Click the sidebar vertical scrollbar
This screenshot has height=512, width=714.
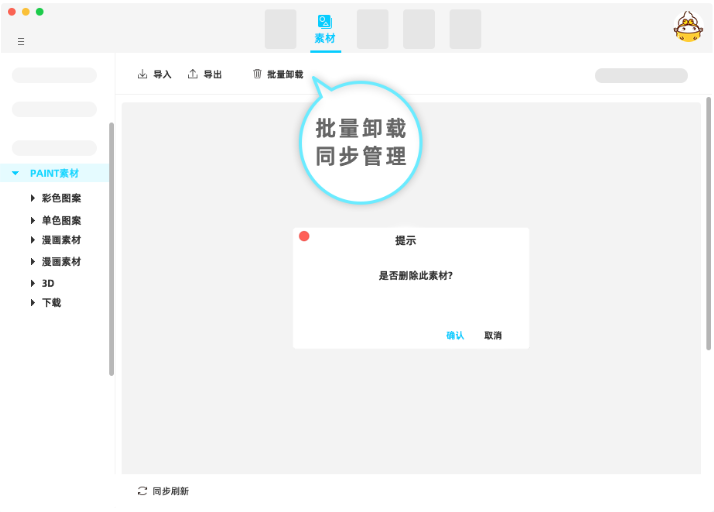[112, 249]
